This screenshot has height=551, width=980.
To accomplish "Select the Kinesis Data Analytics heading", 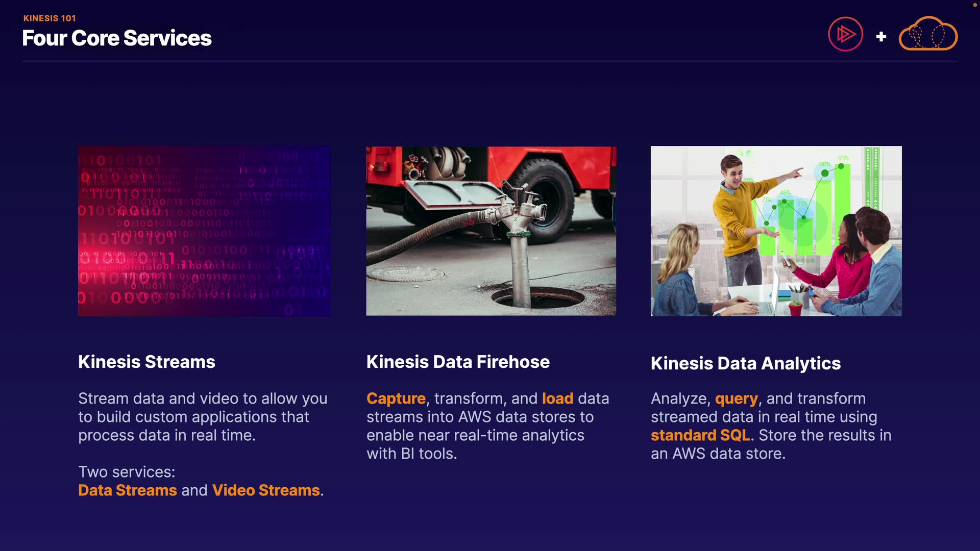I will 745,363.
